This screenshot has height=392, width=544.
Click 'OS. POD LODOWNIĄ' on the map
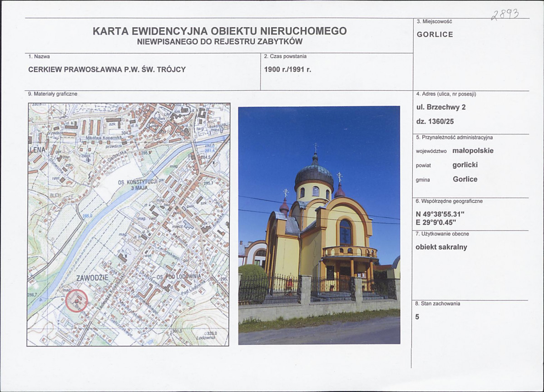(x=178, y=277)
